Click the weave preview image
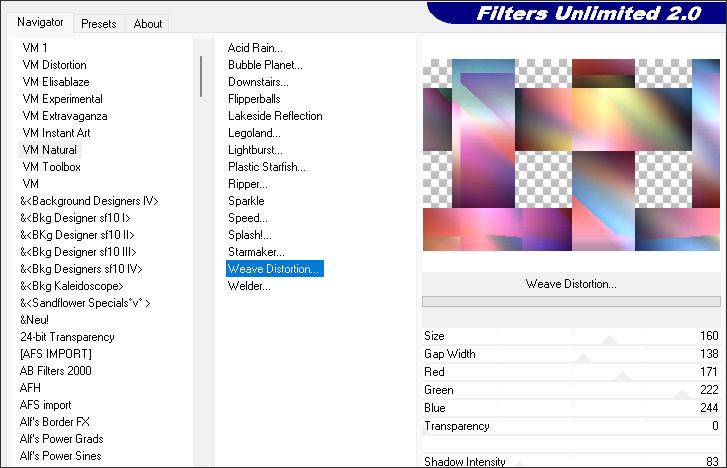The height and width of the screenshot is (468, 727). (x=571, y=155)
